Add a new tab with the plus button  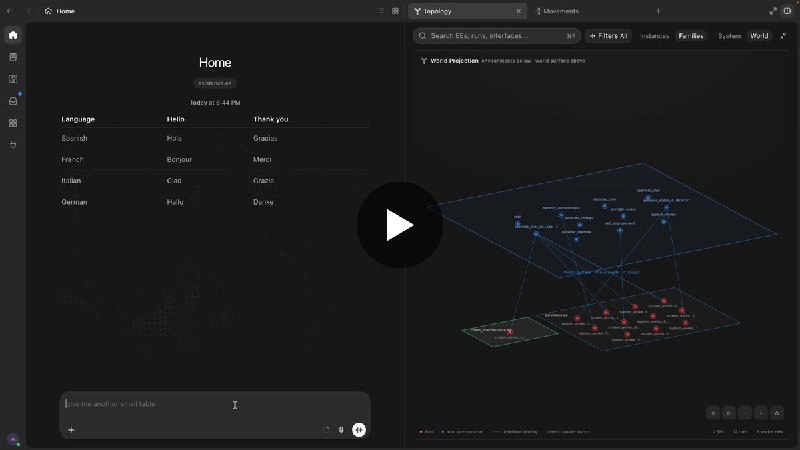[x=658, y=11]
